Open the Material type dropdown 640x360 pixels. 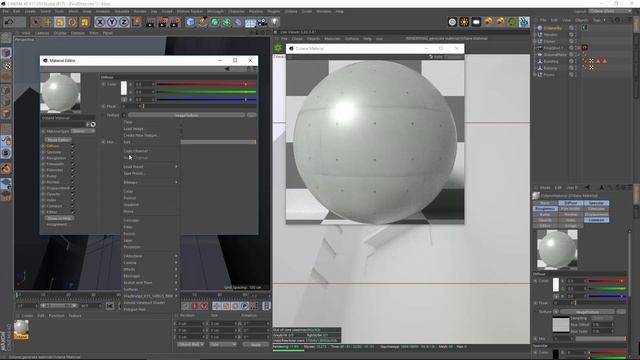(83, 131)
